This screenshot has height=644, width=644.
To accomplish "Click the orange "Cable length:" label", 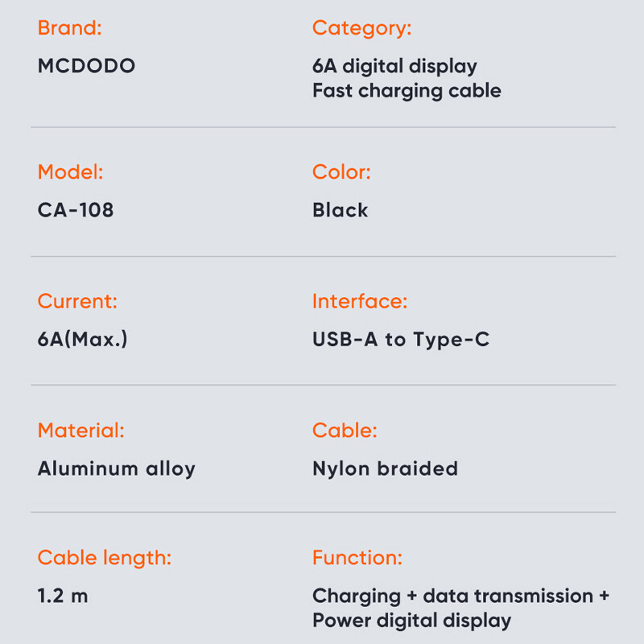I will 104,558.
